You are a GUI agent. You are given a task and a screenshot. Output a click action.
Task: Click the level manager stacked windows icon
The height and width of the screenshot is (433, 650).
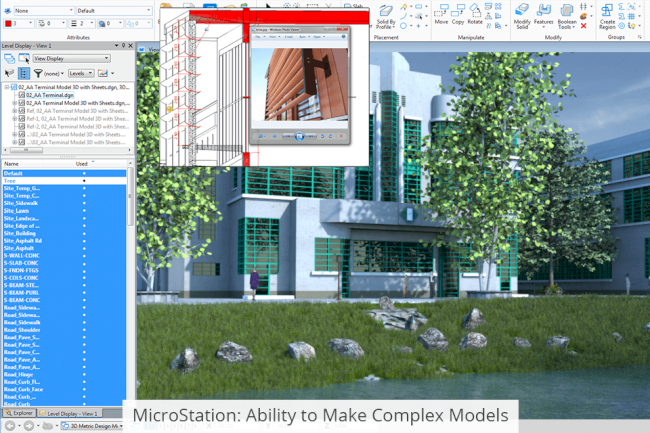[9, 58]
